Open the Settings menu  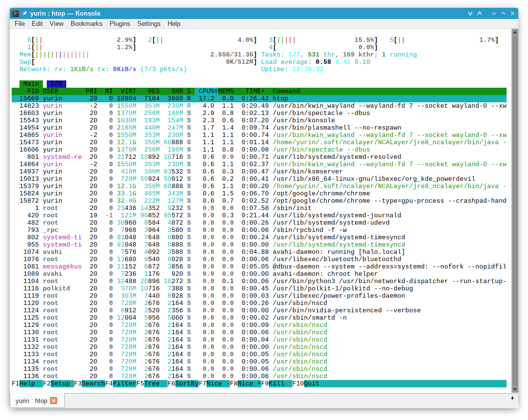tap(149, 23)
